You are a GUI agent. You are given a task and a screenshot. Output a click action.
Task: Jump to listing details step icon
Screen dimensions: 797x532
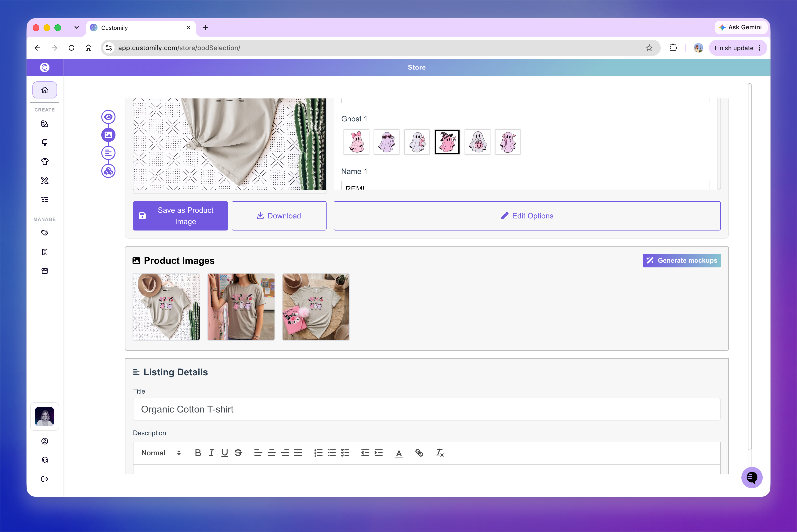tap(108, 153)
